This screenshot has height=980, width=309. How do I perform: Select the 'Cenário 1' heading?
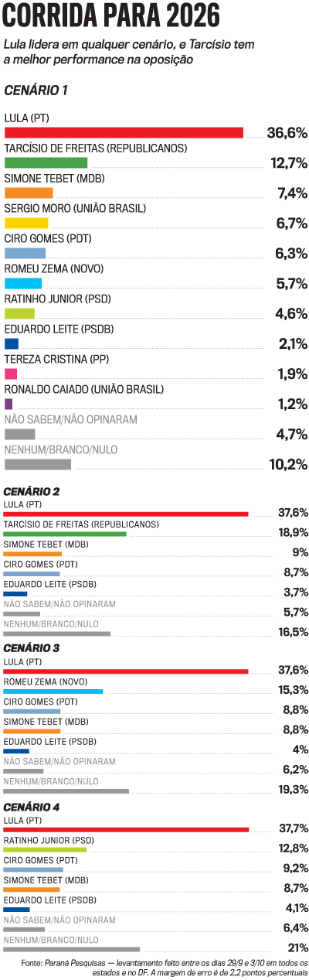36,90
